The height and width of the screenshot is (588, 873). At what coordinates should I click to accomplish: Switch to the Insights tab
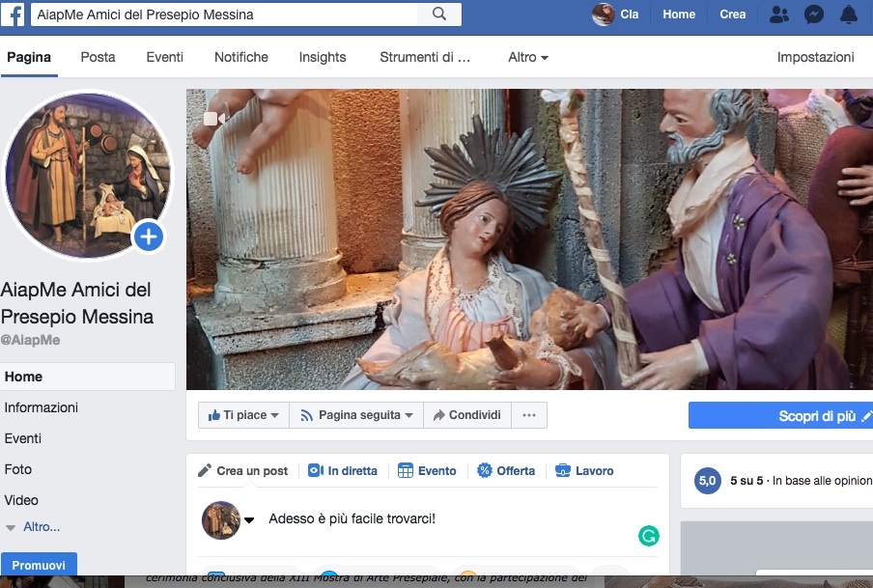coord(323,57)
